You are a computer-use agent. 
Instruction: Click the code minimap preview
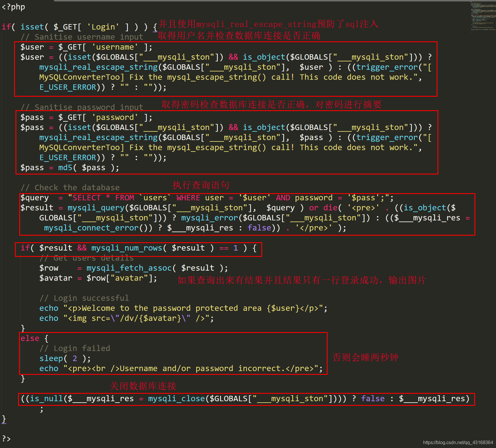[483, 17]
